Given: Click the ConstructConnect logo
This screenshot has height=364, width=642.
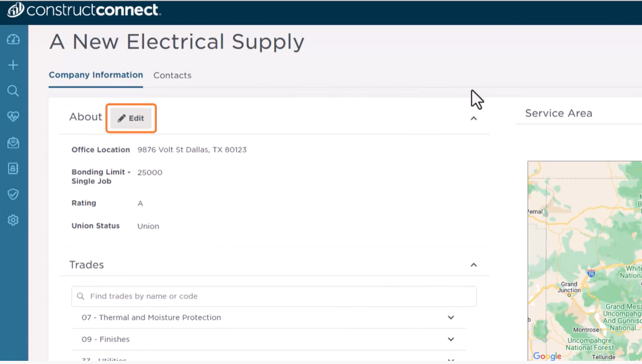Looking at the screenshot, I should click(84, 10).
